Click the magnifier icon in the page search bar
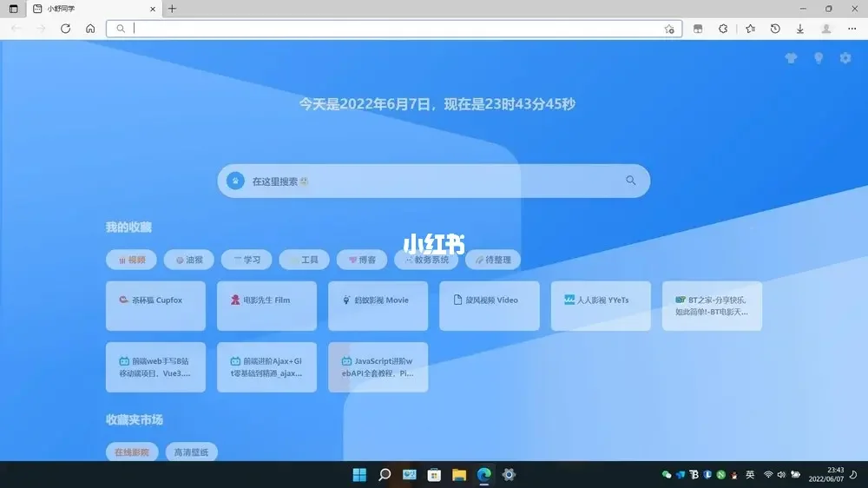 tap(631, 181)
